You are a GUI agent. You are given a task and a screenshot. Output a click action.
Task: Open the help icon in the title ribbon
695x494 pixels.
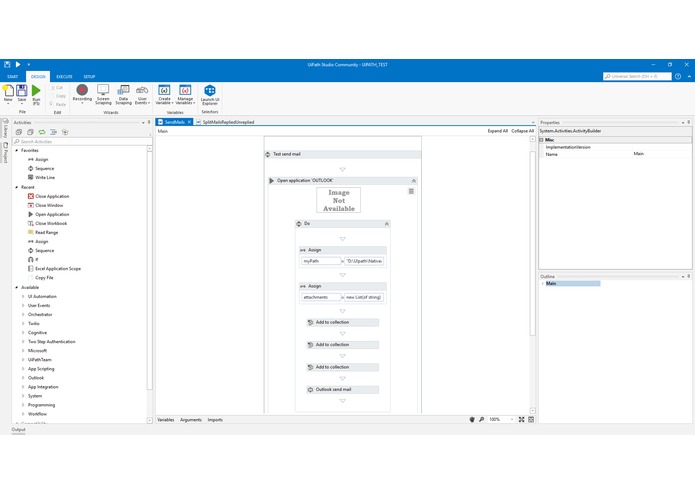click(678, 76)
